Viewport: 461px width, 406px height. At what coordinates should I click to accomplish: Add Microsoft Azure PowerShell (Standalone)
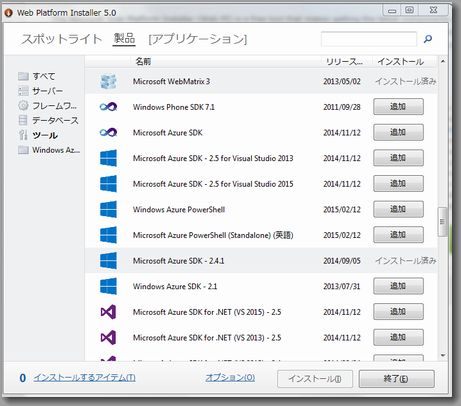398,235
